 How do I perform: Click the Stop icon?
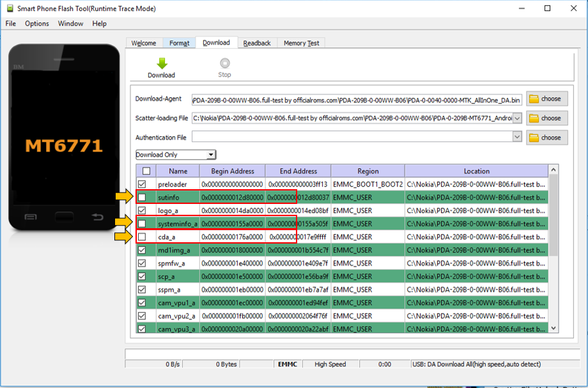click(224, 63)
